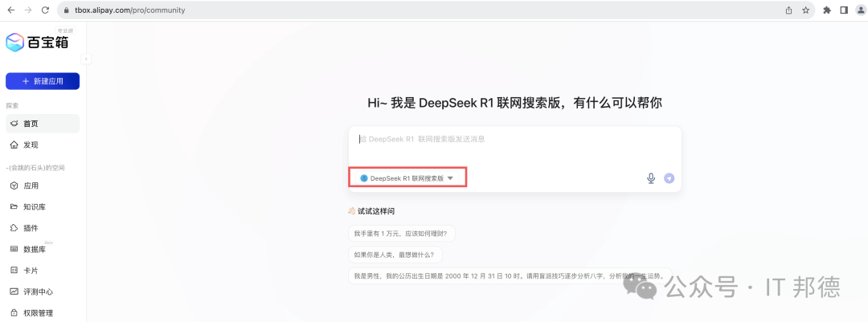
Task: Select 首页 in the sidebar
Action: click(x=43, y=124)
